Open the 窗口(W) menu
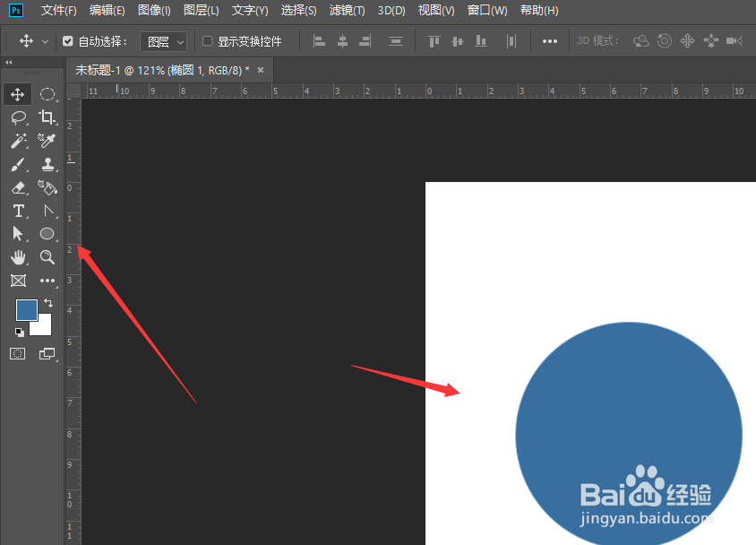The image size is (756, 545). [x=487, y=11]
